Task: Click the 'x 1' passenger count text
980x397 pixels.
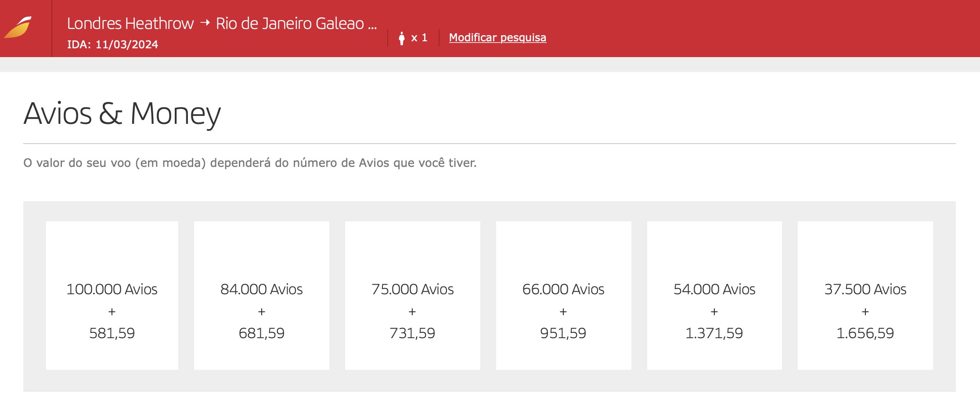Action: click(x=419, y=38)
